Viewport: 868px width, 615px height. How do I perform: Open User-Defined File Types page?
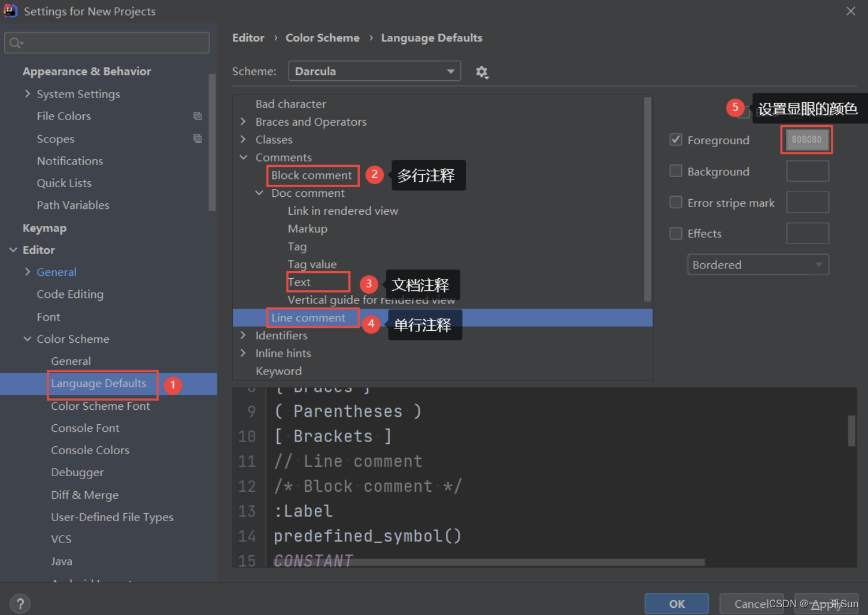112,517
